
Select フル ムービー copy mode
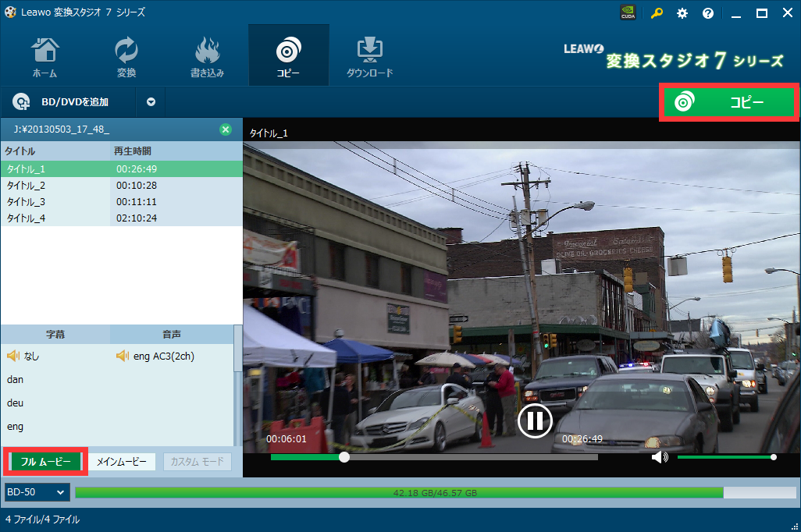45,462
